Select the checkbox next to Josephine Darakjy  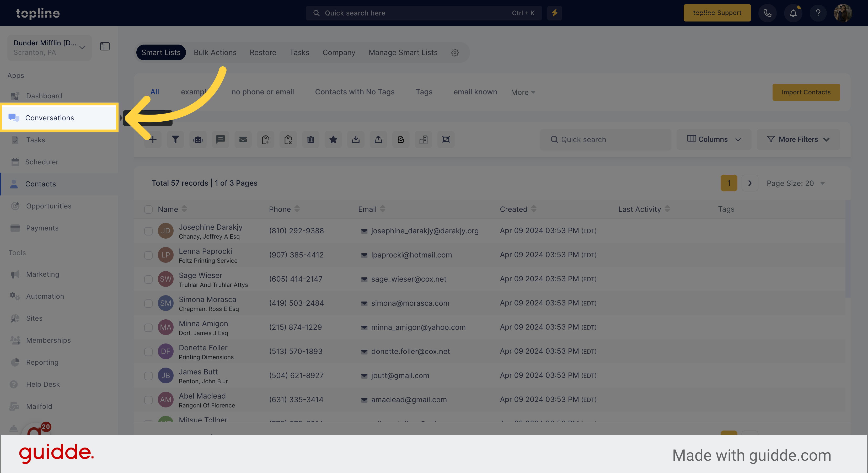click(x=148, y=231)
